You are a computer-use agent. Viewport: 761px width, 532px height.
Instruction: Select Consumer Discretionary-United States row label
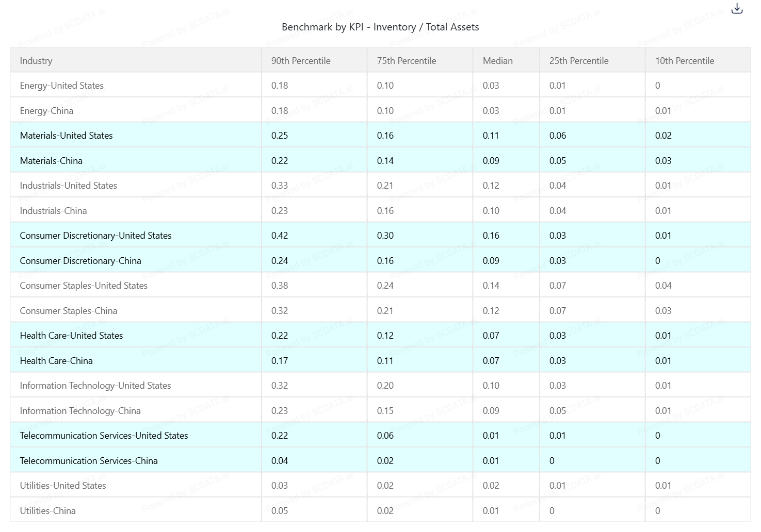(95, 236)
